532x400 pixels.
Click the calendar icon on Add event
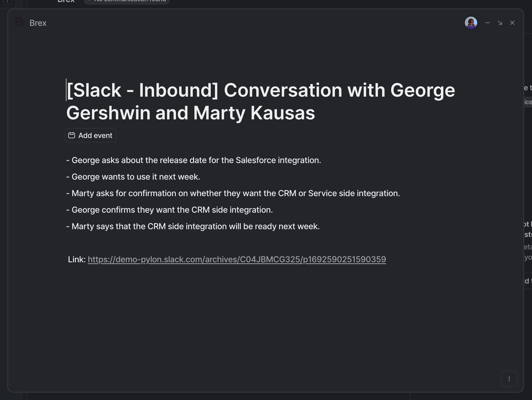[x=72, y=135]
